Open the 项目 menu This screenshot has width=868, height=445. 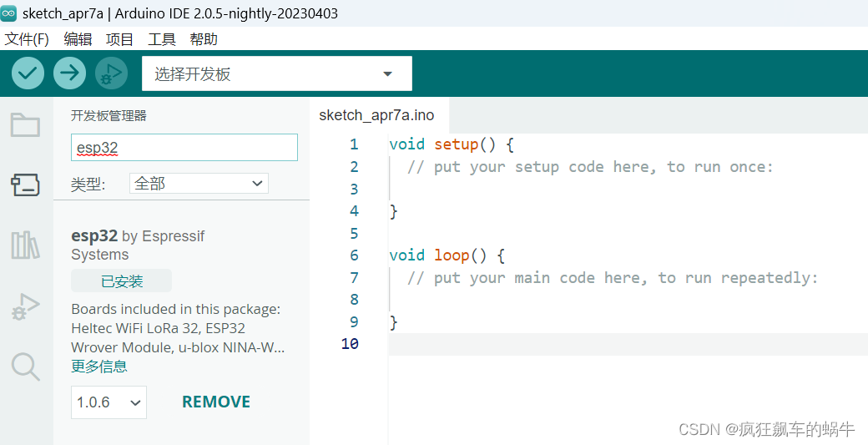tap(119, 39)
